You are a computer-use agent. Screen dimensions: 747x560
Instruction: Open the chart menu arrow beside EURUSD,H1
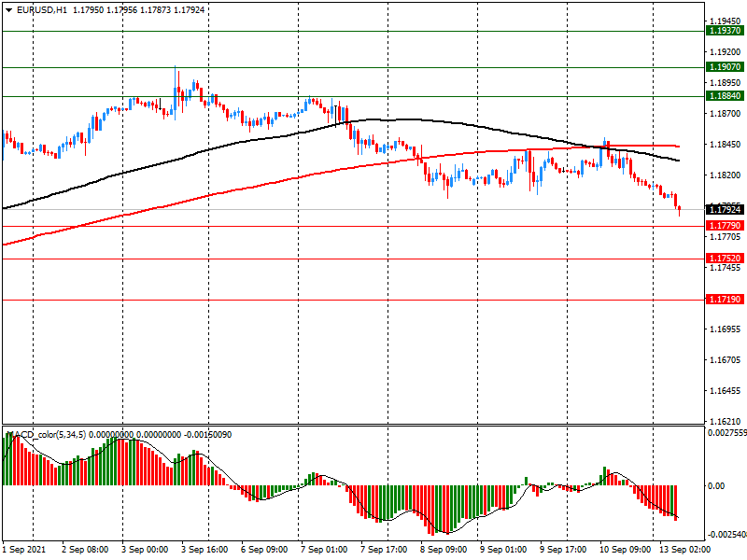9,10
